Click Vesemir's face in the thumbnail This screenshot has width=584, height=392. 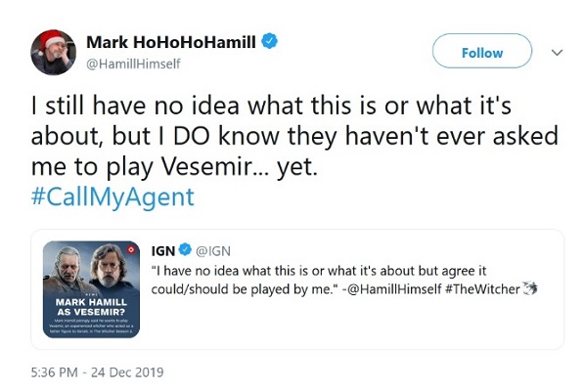click(x=69, y=267)
